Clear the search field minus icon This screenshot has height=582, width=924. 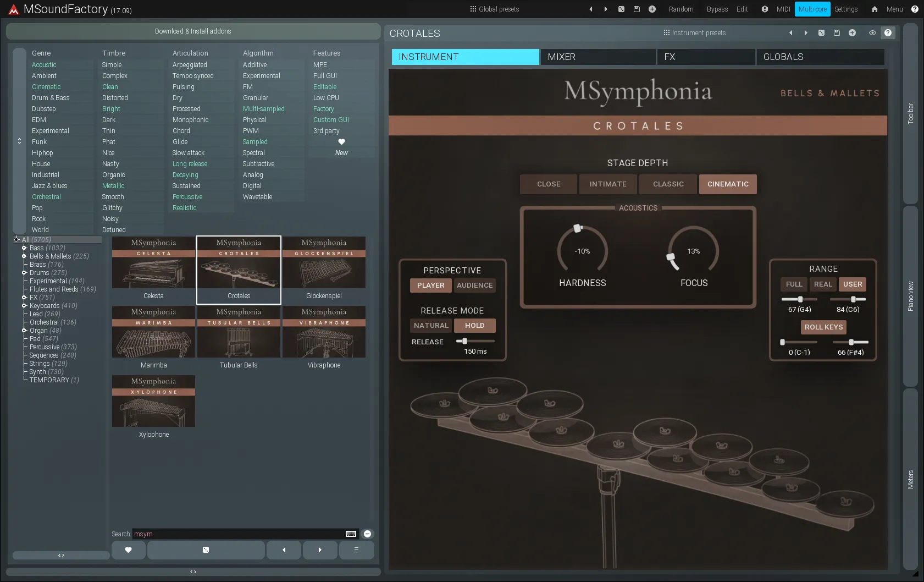367,534
